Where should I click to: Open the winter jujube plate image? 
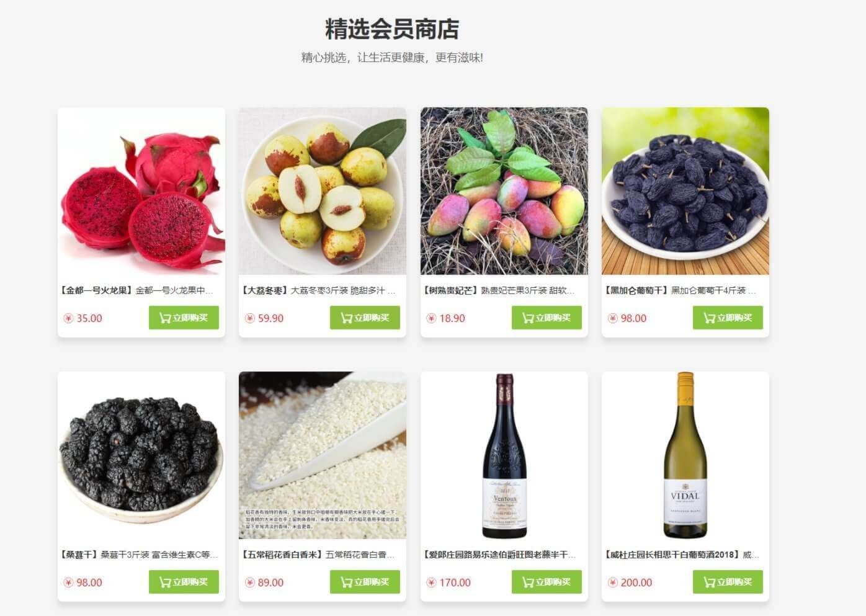pos(323,191)
